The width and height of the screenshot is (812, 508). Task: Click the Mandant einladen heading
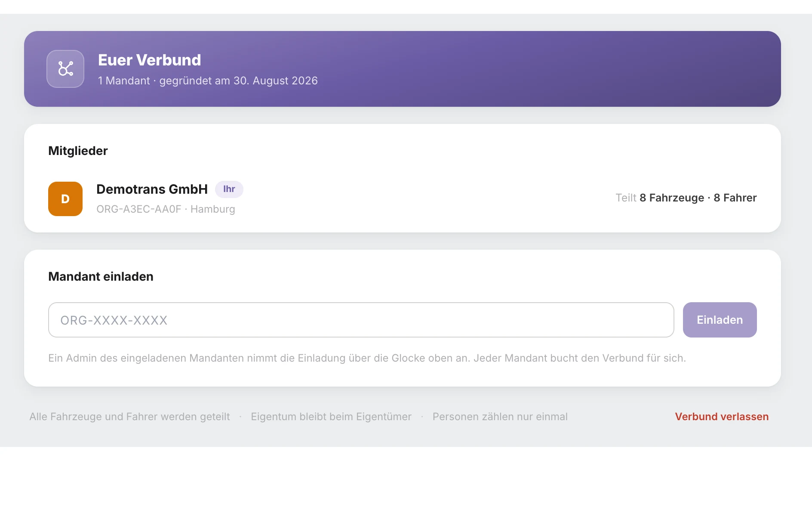pyautogui.click(x=101, y=276)
